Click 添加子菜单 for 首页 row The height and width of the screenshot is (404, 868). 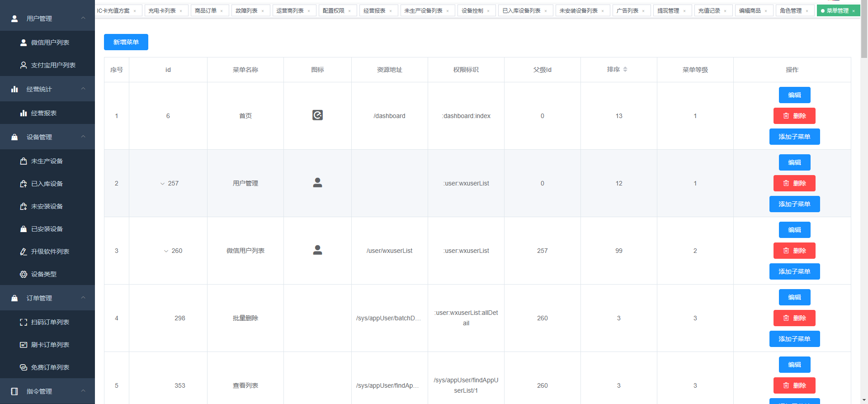coord(794,137)
